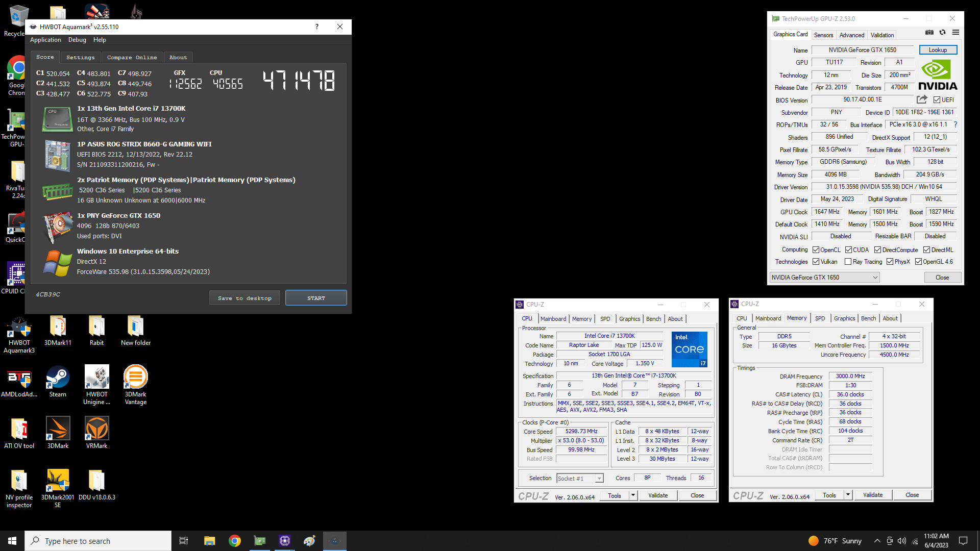The width and height of the screenshot is (980, 551).
Task: Click the GPU-Z refresh icon
Action: pos(942,32)
